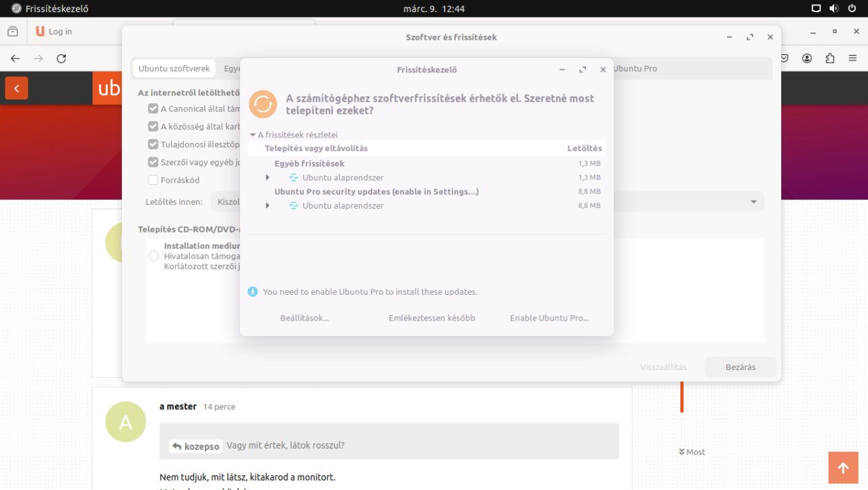Expand Ubuntu alaprendszer under Ubuntu Pro security updates
Screen dimensions: 868x490
point(267,205)
